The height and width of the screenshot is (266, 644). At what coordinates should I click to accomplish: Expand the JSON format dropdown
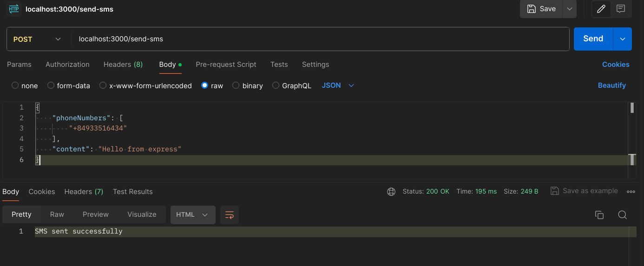(338, 85)
